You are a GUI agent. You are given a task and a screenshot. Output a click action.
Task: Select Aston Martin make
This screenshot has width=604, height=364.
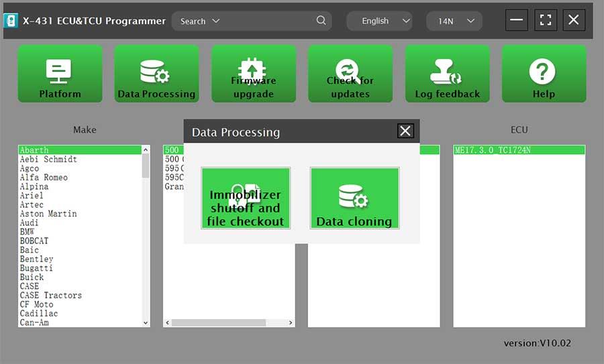[x=80, y=213]
